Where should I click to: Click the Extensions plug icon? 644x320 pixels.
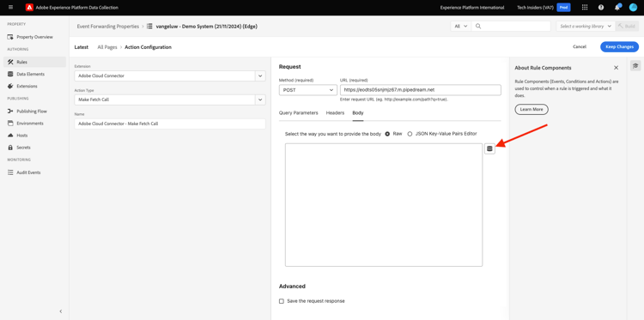point(10,86)
